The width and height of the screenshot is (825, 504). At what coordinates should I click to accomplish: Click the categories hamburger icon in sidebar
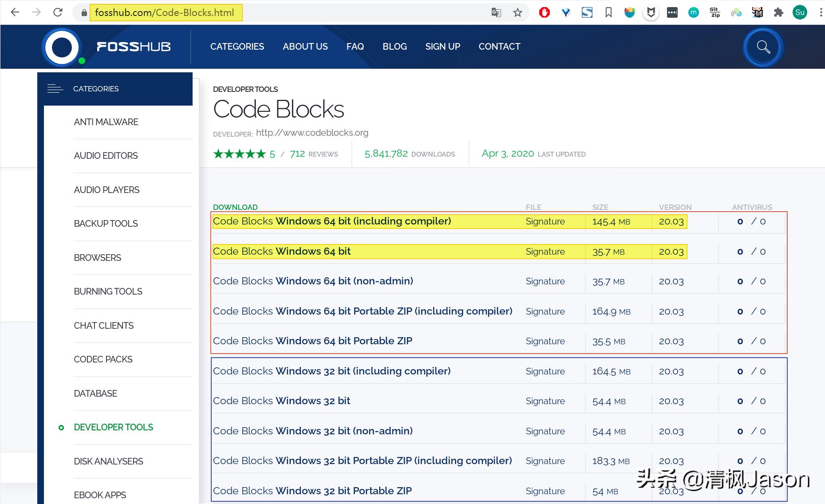(x=55, y=88)
